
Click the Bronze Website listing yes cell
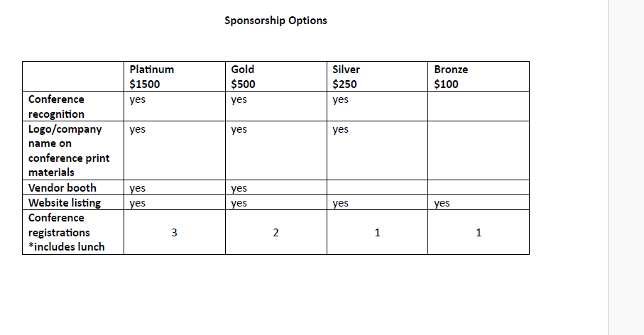(x=479, y=202)
